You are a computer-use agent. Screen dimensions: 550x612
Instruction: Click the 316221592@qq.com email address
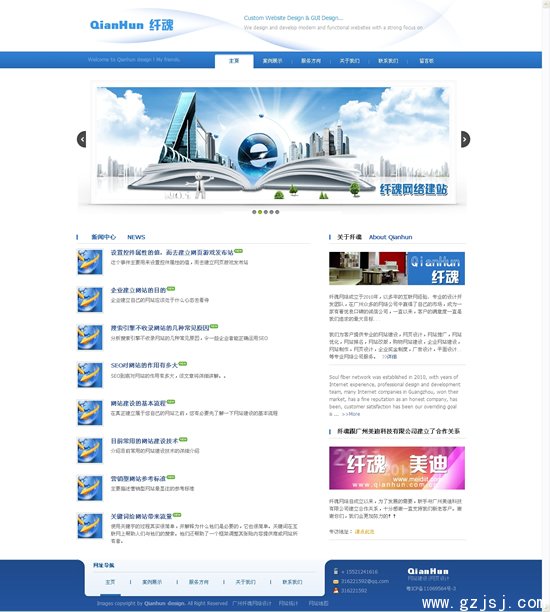365,581
